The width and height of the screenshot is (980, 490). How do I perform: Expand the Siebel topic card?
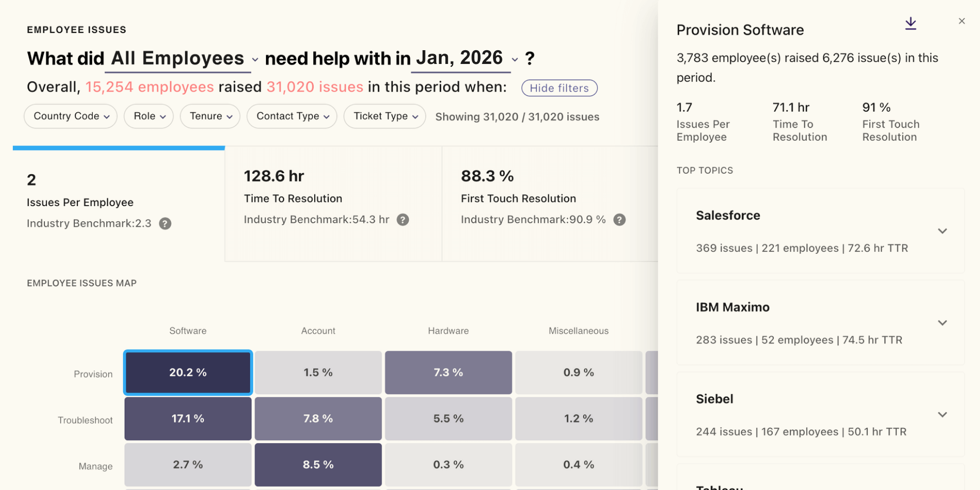click(x=942, y=415)
